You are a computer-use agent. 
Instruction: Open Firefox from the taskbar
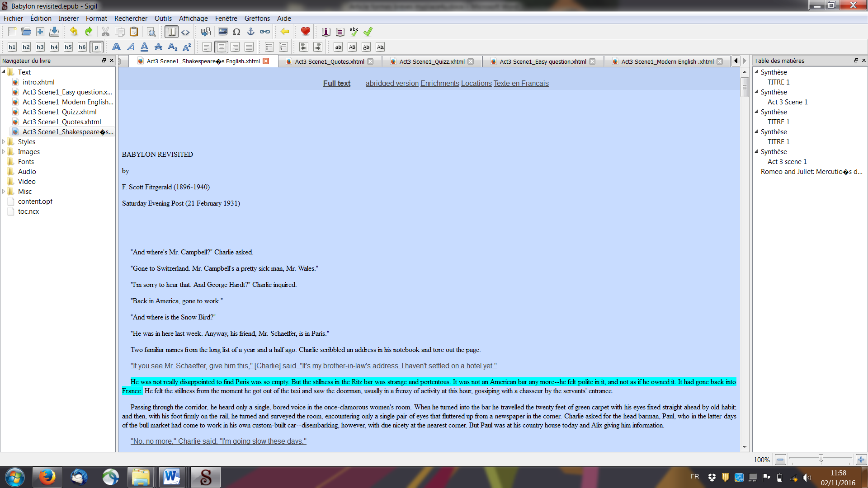pyautogui.click(x=47, y=477)
